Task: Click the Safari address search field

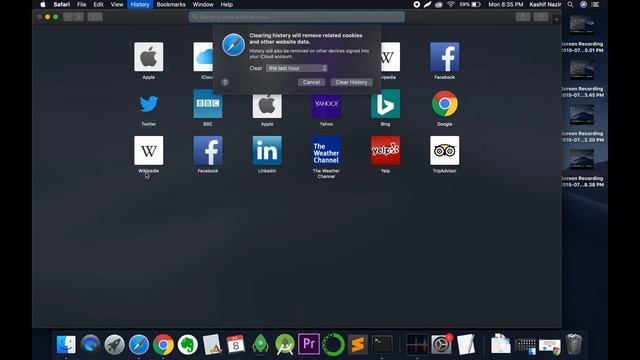Action: click(297, 17)
